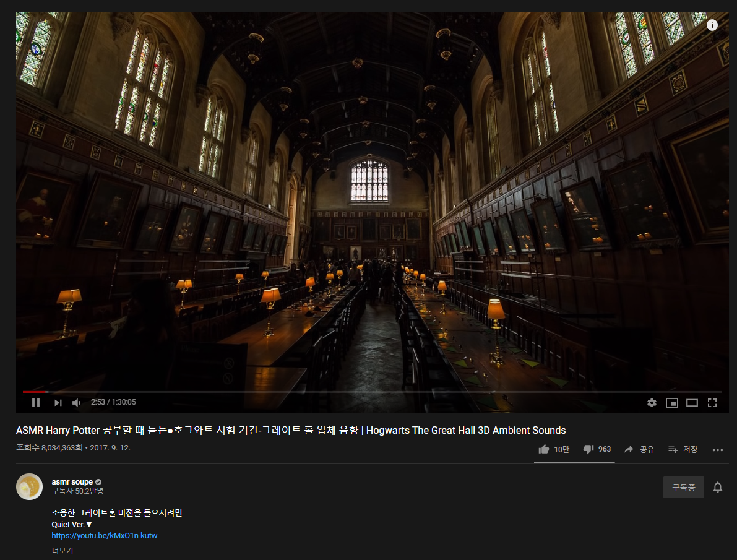Open asmr soupe channel avatar

tap(29, 486)
